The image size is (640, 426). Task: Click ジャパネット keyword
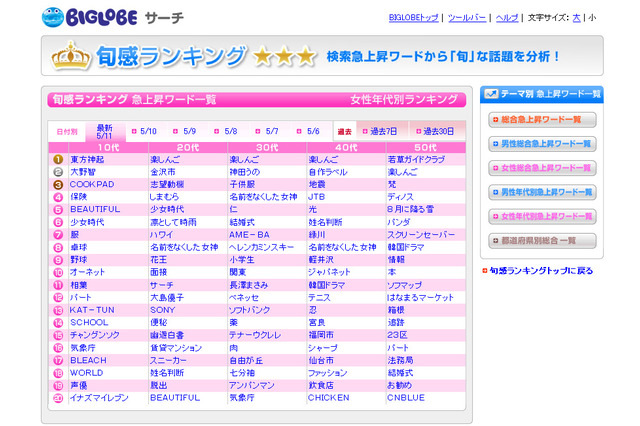point(329,272)
